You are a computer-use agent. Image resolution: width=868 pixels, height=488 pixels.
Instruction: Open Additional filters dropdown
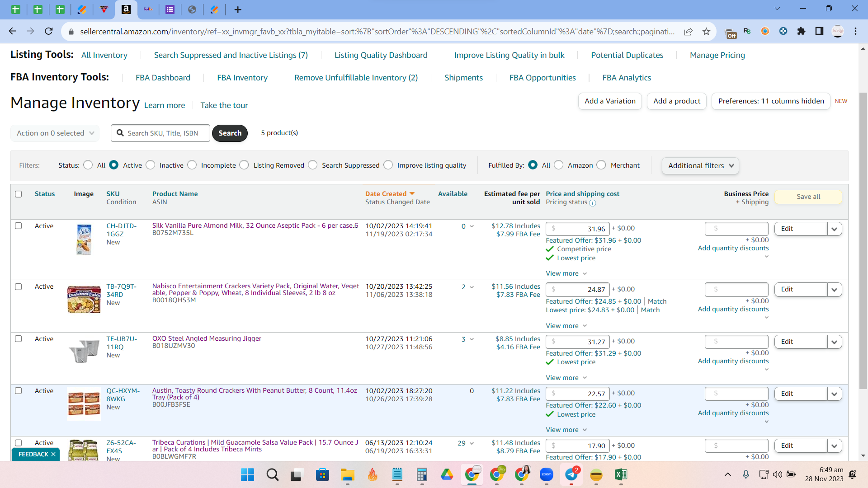coord(700,166)
